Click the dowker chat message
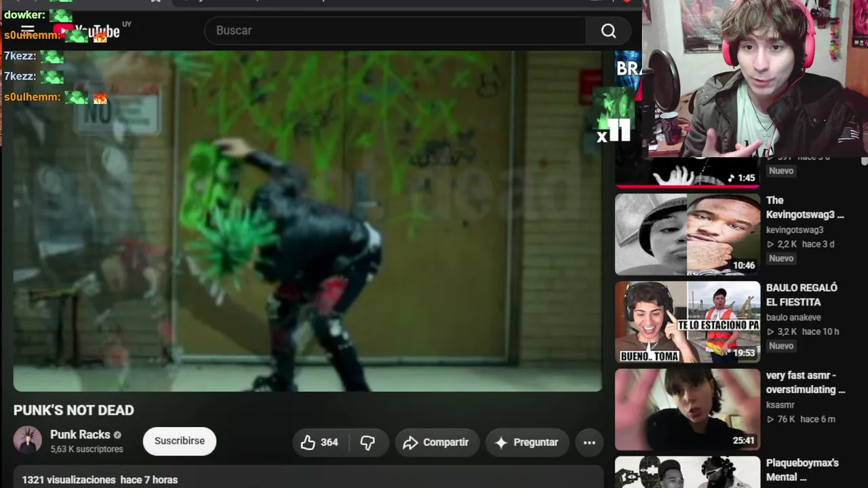Viewport: 868px width, 488px height. 38,14
